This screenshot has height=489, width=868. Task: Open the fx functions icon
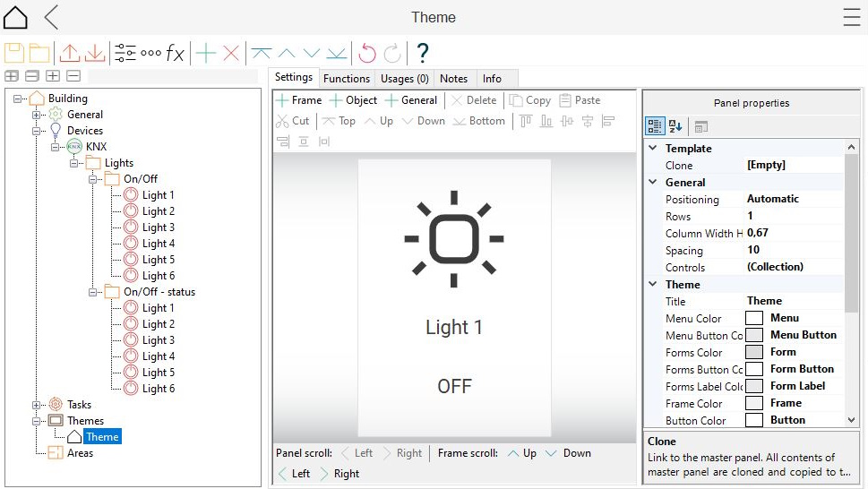175,53
